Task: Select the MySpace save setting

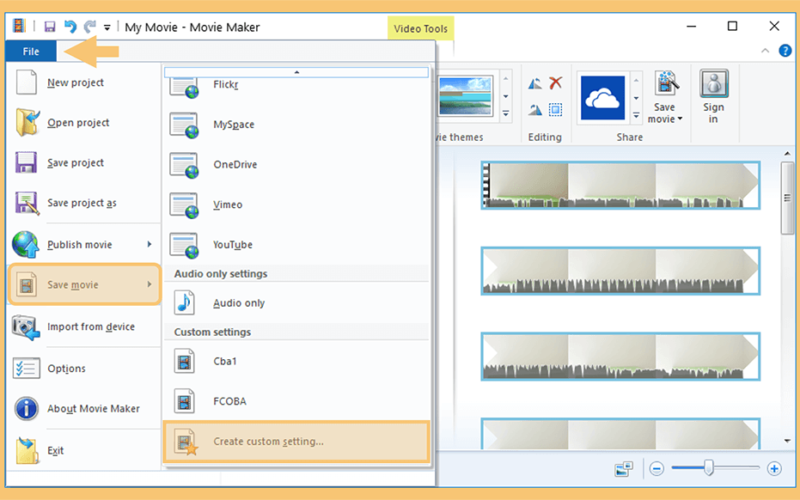Action: pos(296,124)
